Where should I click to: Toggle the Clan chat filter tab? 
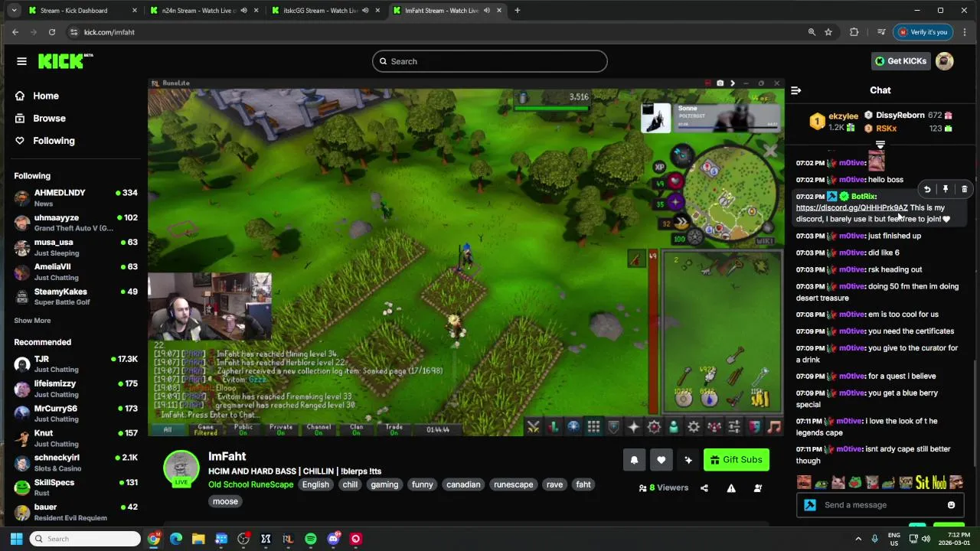(356, 429)
